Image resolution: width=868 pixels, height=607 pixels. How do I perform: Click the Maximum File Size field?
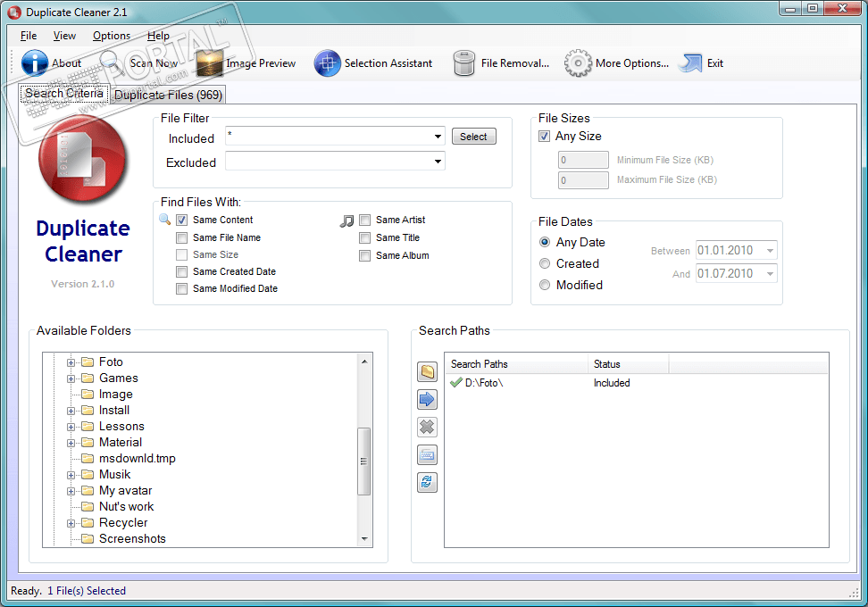point(583,179)
